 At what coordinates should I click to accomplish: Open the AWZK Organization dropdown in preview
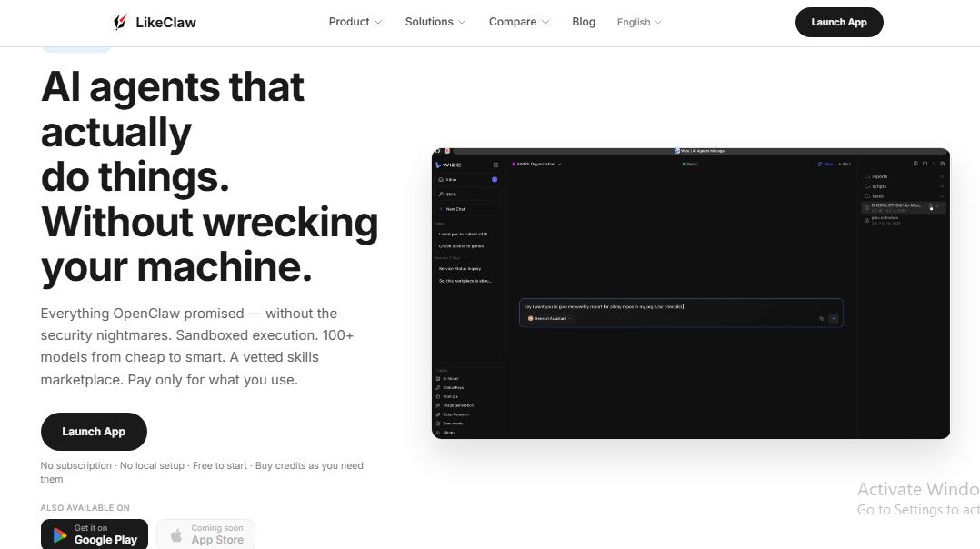tap(536, 165)
